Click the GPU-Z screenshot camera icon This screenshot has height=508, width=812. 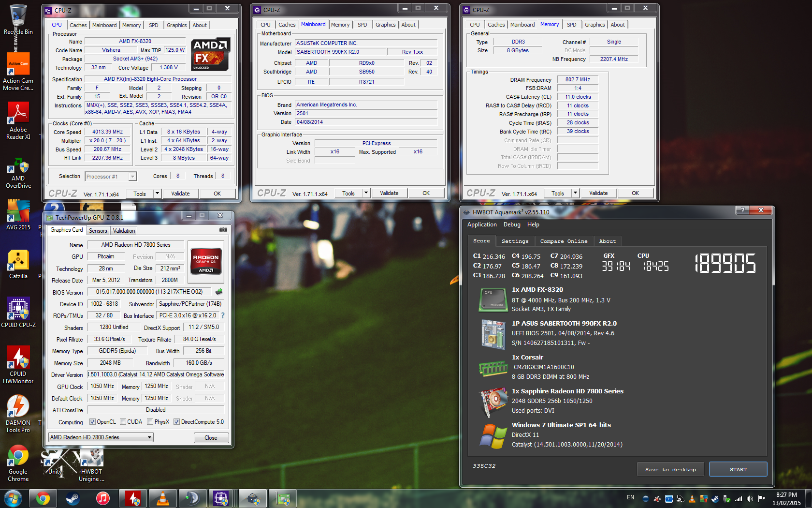pyautogui.click(x=223, y=230)
